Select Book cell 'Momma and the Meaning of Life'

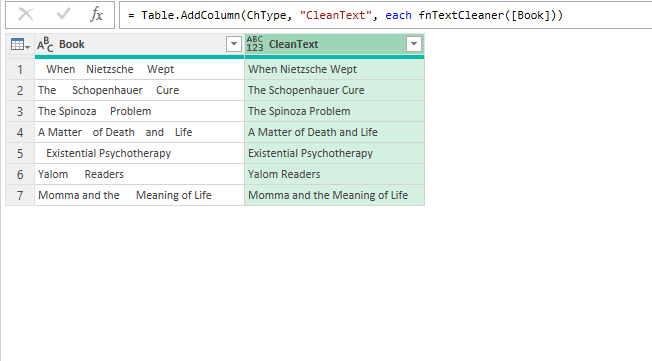coord(139,195)
